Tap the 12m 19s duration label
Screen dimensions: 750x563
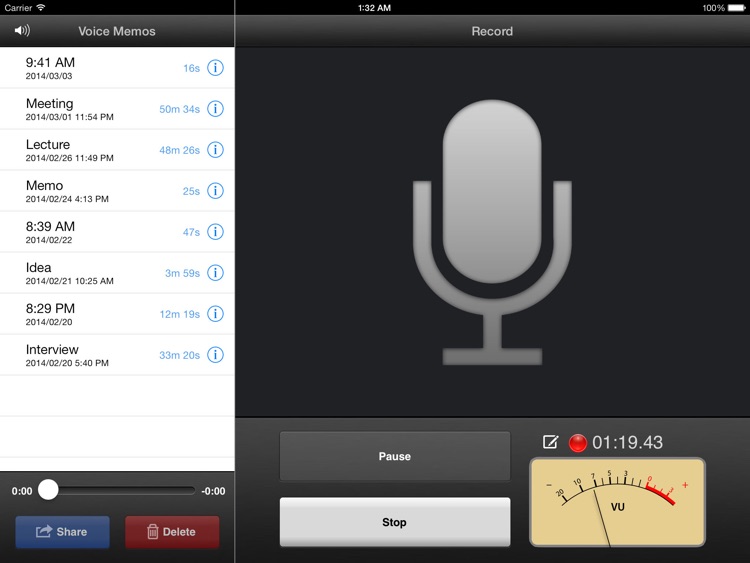coord(179,314)
